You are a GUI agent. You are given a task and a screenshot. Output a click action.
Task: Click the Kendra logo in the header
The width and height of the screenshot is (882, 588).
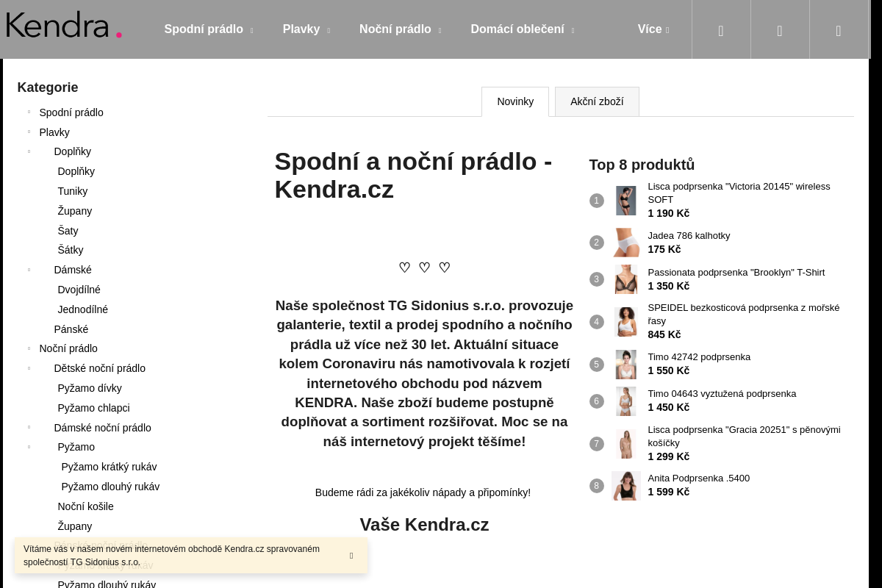click(x=64, y=25)
